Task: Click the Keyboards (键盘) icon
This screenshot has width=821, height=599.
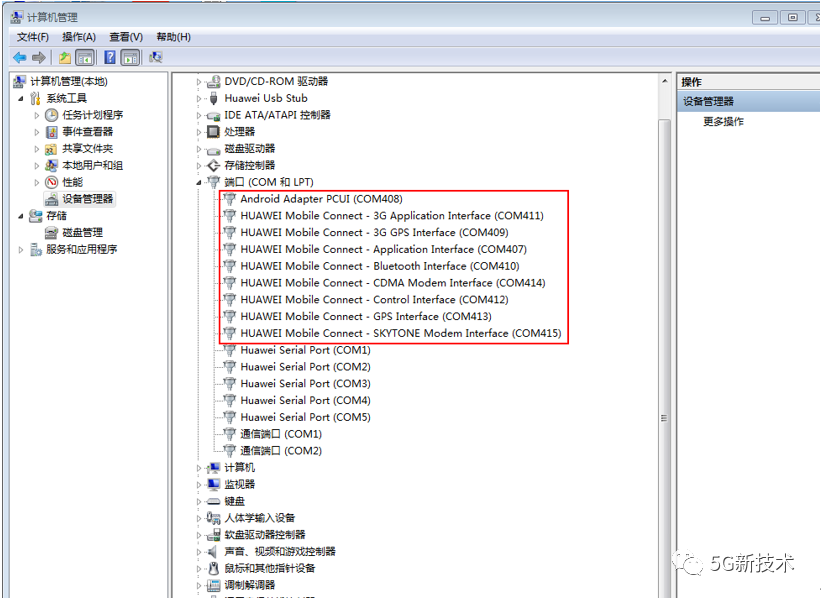Action: pos(213,501)
